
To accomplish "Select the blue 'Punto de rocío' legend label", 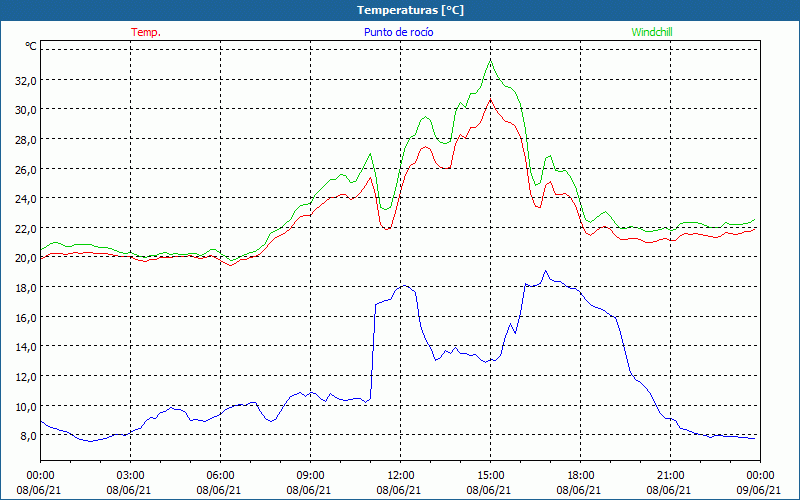I will [398, 32].
